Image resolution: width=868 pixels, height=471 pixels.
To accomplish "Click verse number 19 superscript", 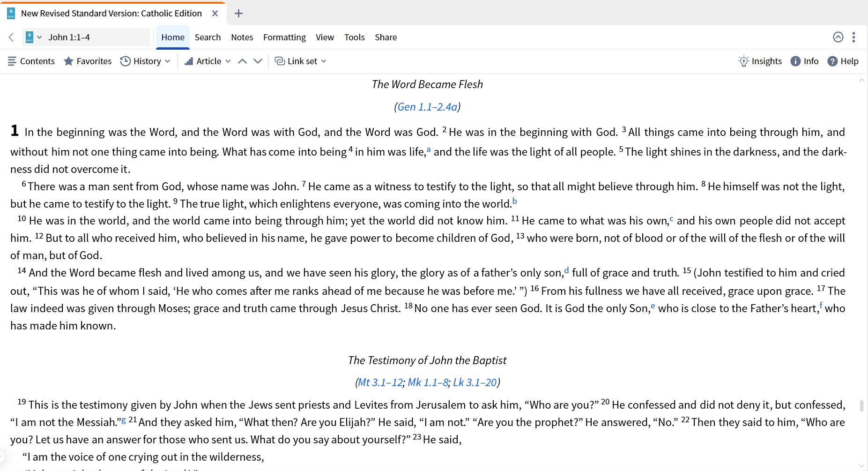I will tap(22, 402).
